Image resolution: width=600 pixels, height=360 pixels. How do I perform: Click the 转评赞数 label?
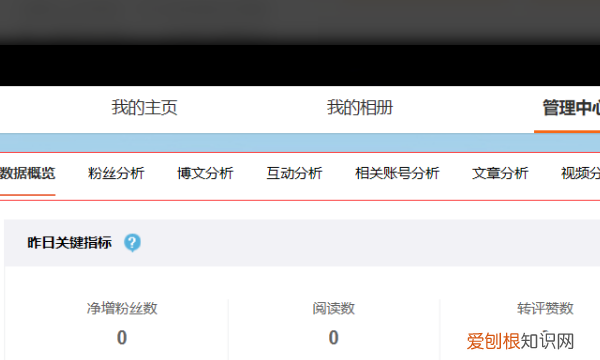pyautogui.click(x=545, y=308)
